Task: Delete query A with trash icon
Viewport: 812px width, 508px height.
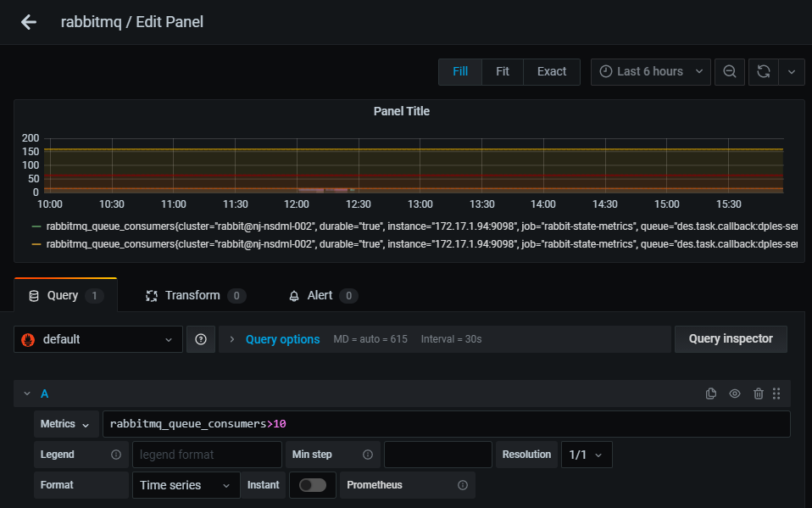Action: click(x=758, y=394)
